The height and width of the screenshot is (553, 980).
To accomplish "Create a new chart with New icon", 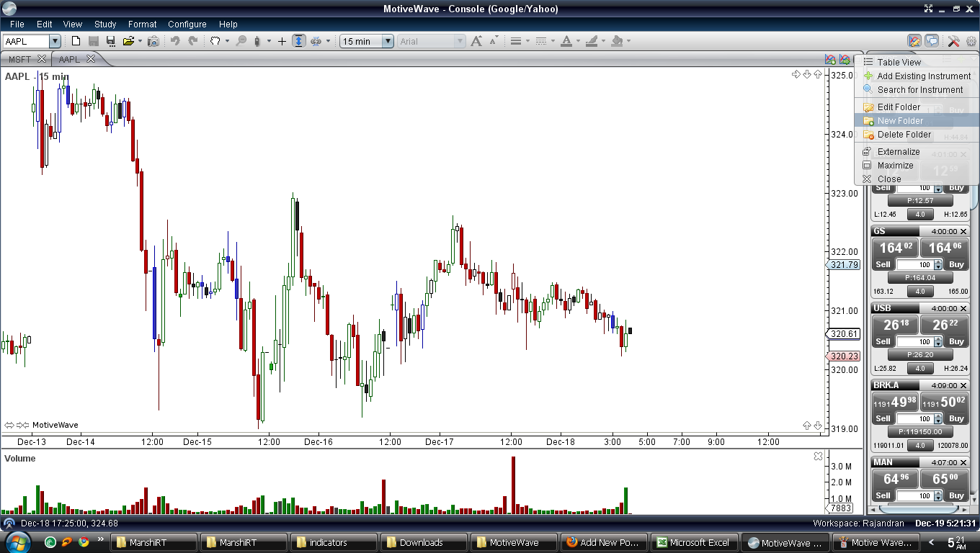I will click(76, 41).
